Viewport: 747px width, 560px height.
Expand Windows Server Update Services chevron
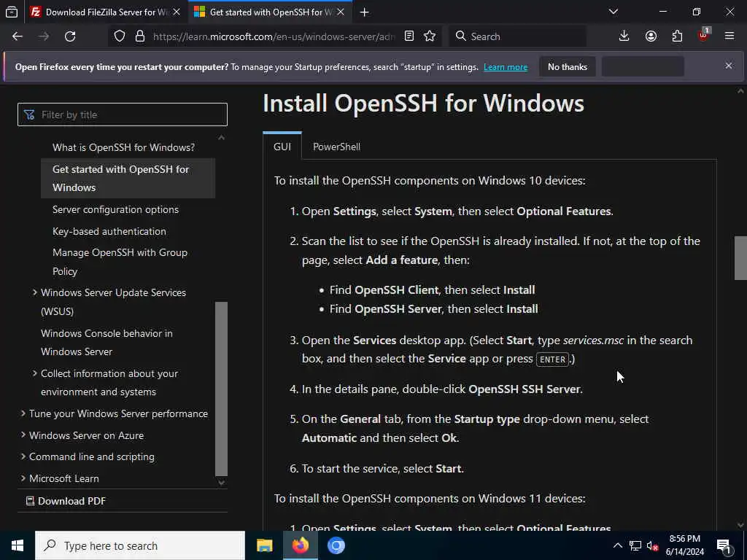[35, 292]
